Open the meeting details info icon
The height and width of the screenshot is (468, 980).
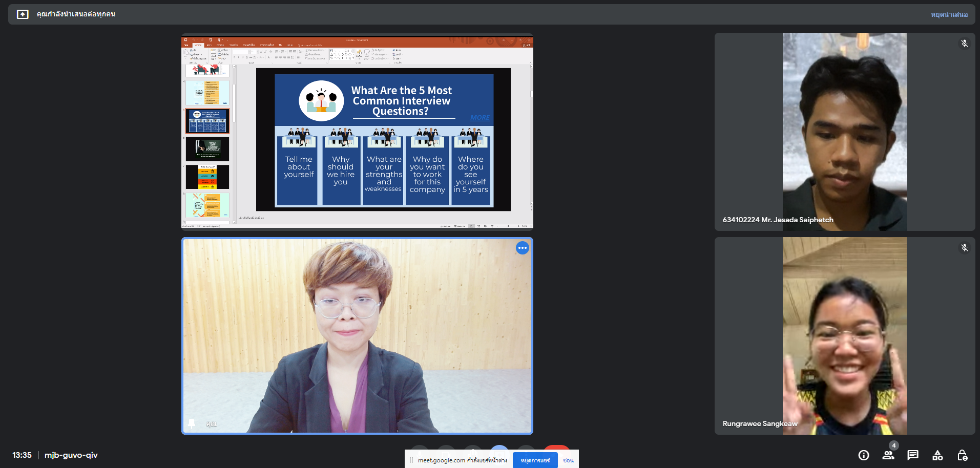point(864,455)
